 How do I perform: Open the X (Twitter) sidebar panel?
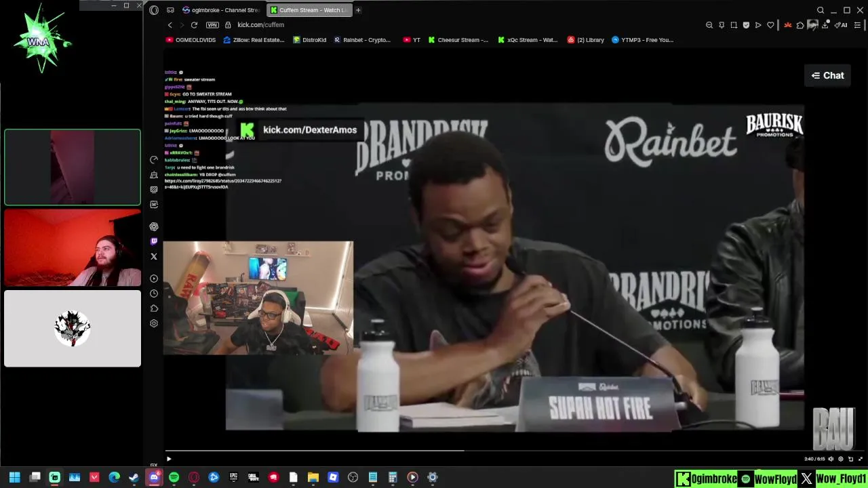pos(154,256)
